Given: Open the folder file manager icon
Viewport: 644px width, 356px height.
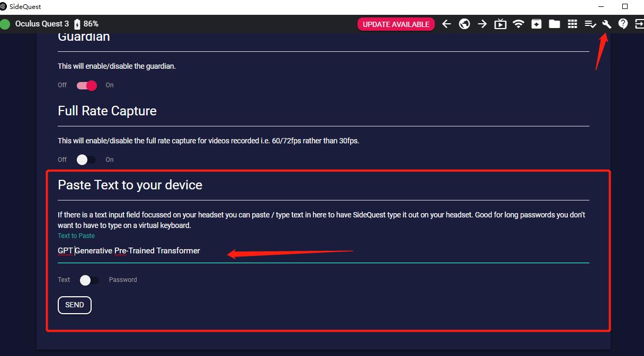Looking at the screenshot, I should click(554, 24).
